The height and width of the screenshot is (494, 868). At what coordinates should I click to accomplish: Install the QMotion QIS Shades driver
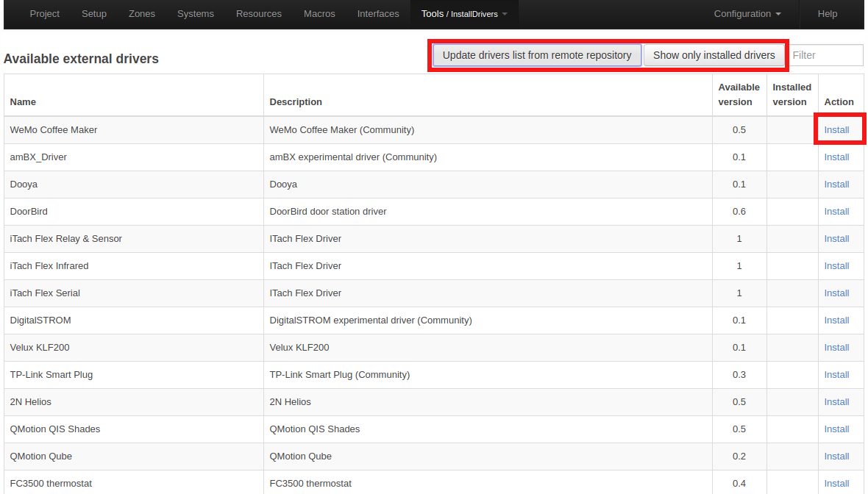coord(836,429)
